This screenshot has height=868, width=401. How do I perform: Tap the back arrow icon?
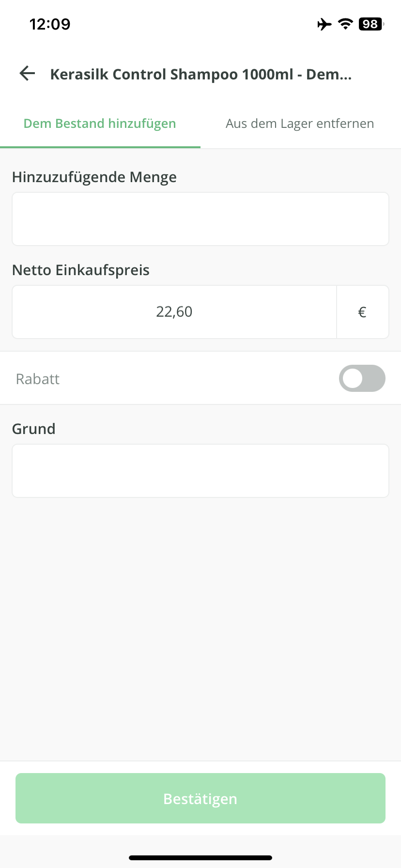[28, 74]
